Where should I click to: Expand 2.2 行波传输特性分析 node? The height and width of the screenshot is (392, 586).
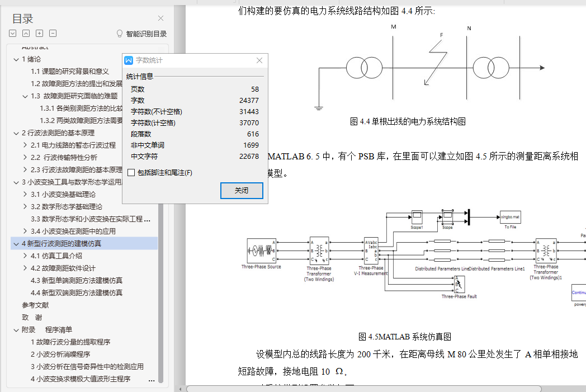[x=25, y=157]
